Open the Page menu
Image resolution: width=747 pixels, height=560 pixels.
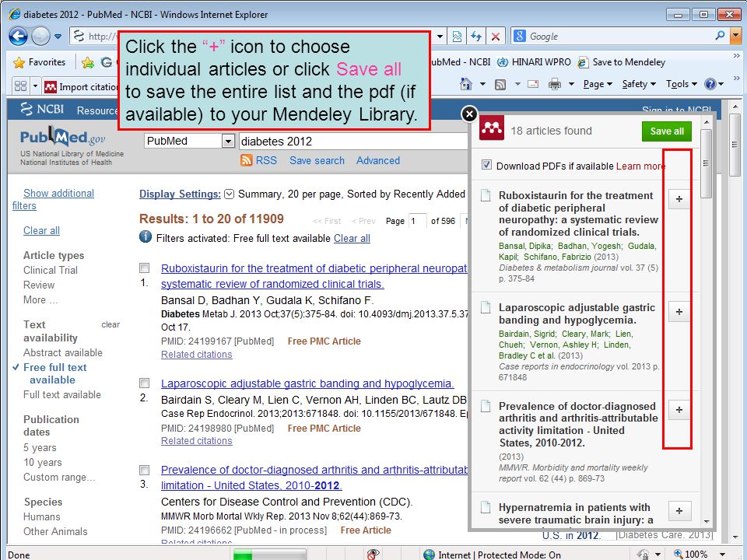[598, 84]
